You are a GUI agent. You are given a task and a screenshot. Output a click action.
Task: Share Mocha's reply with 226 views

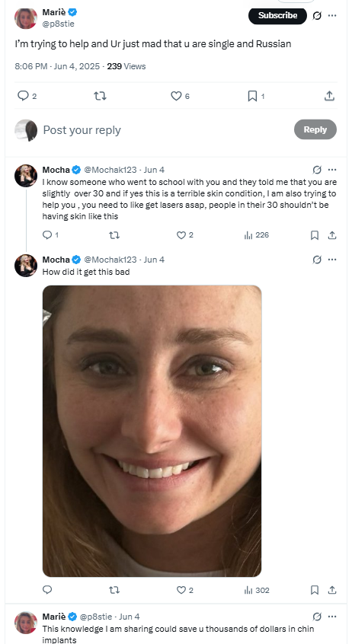332,235
